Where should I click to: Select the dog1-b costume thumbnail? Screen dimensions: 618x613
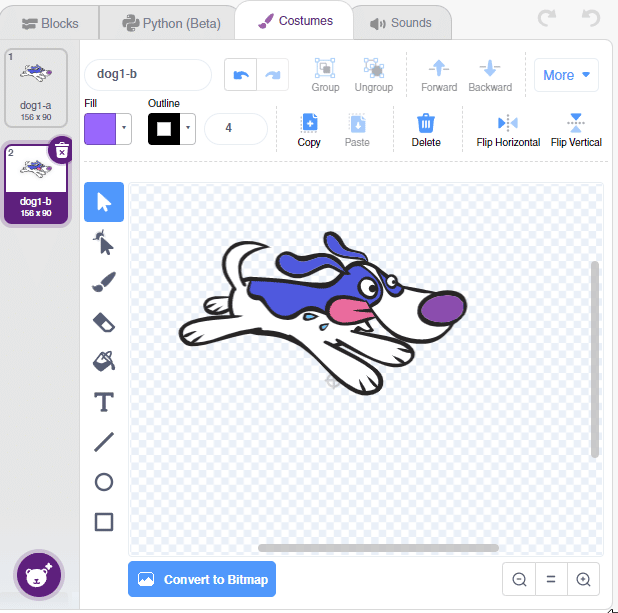[x=36, y=184]
